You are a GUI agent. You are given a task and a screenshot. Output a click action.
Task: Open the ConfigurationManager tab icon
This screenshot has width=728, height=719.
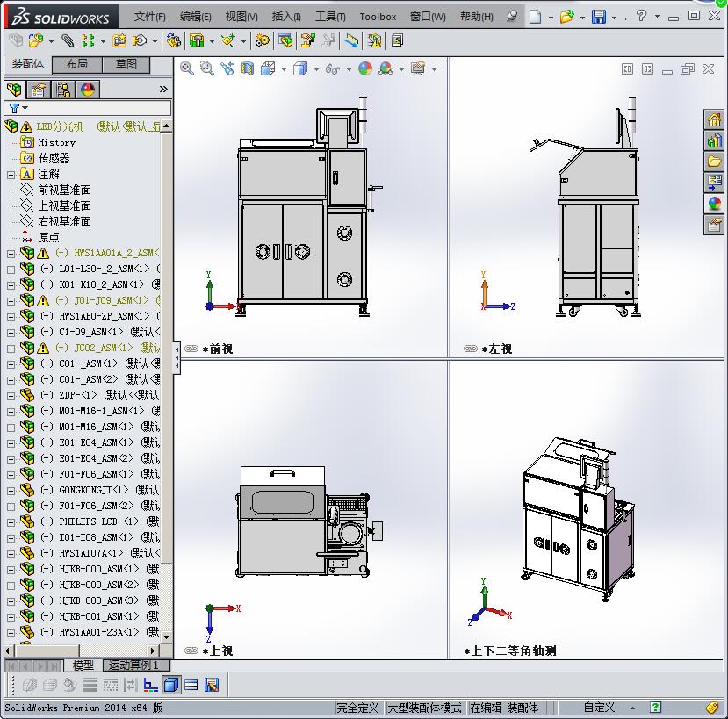point(62,90)
